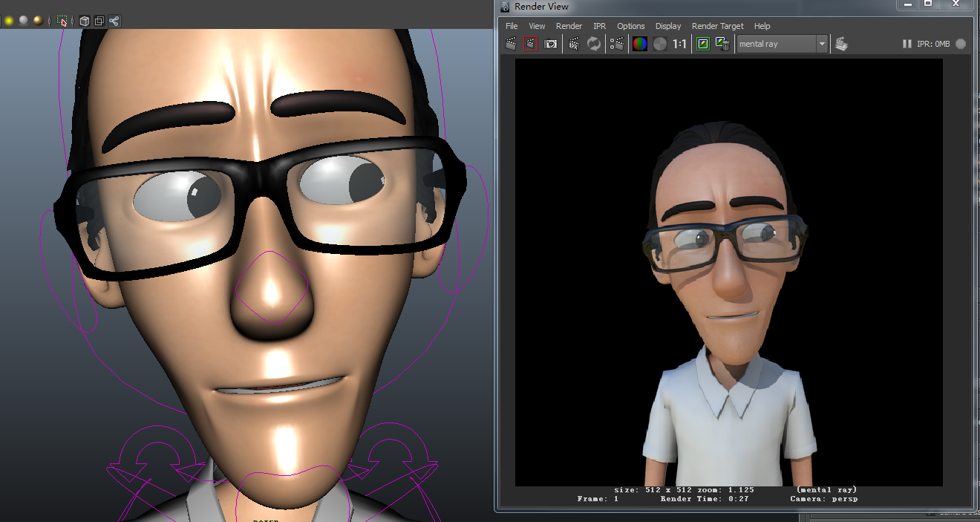Click the Redo Previous Render clapperboard icon
980x522 pixels.
(511, 44)
